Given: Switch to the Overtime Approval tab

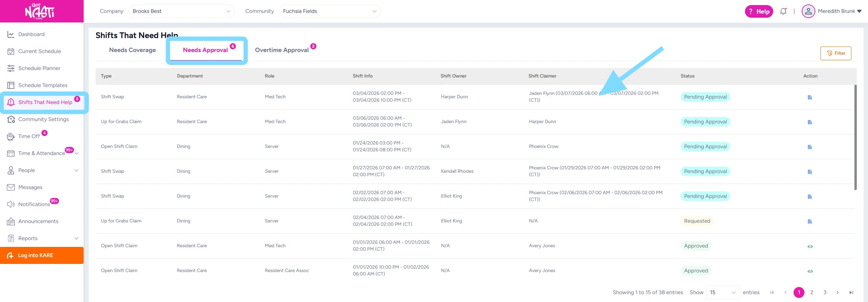Looking at the screenshot, I should [x=282, y=50].
